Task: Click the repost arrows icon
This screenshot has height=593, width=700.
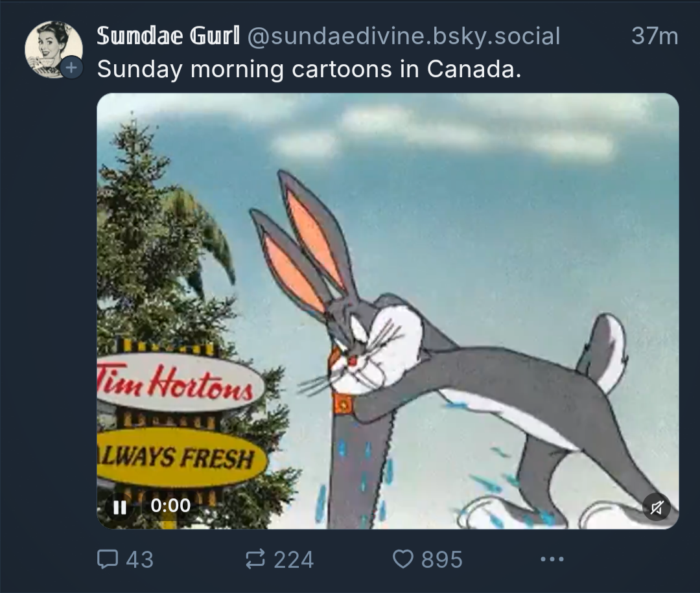Action: pos(255,559)
